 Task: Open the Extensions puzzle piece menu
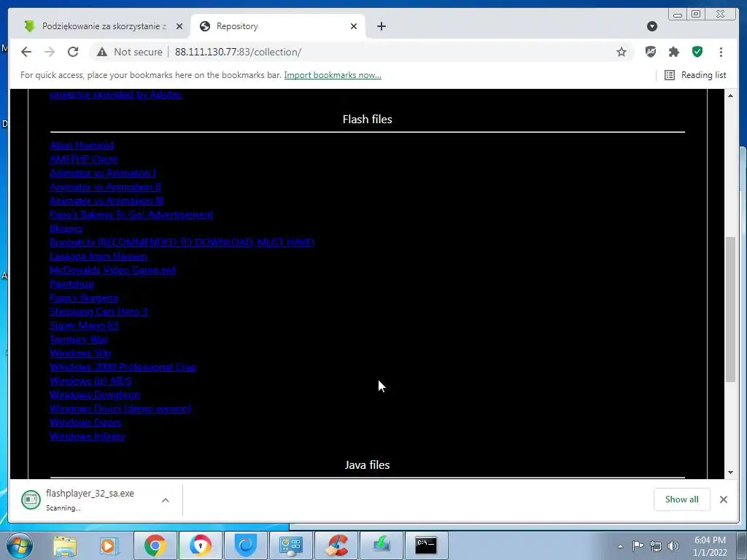click(673, 52)
